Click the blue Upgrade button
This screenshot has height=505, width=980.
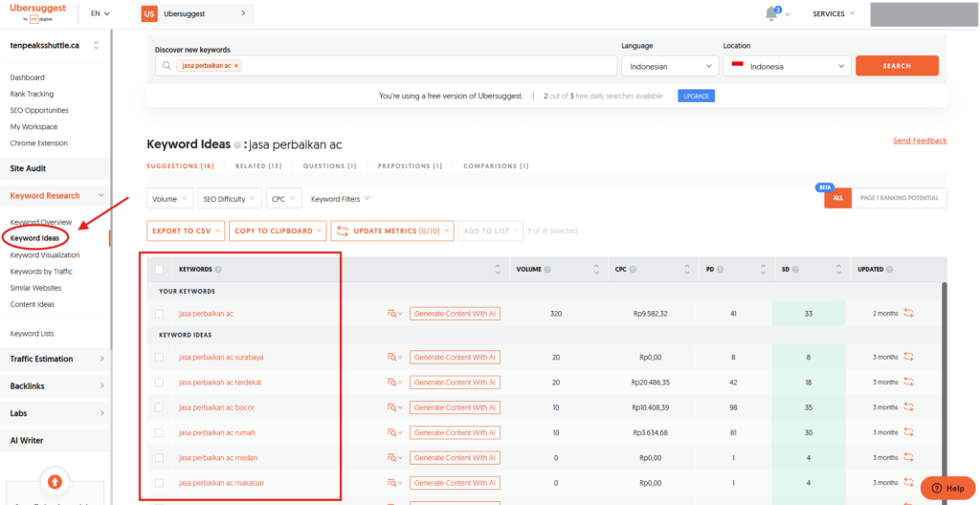click(x=697, y=97)
